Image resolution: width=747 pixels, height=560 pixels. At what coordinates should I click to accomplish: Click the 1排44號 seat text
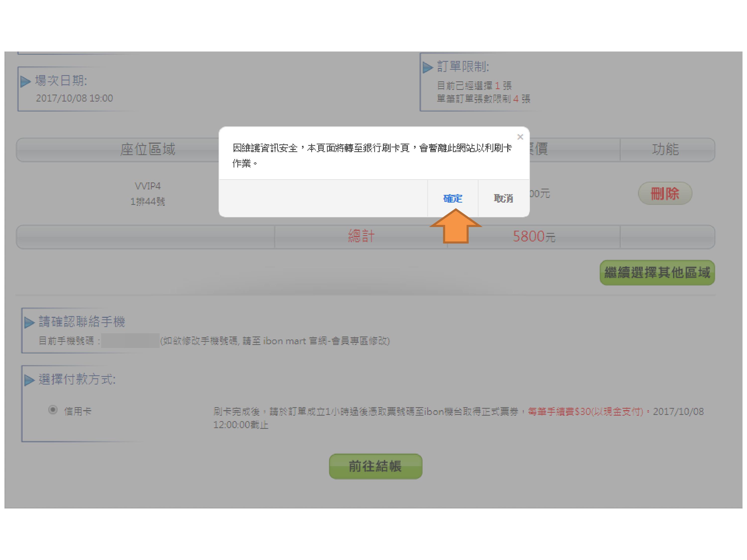(148, 202)
